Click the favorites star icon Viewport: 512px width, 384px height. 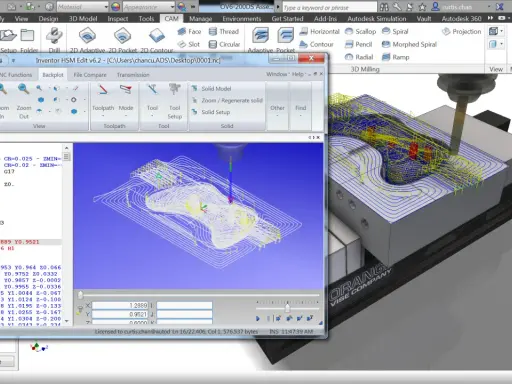point(422,6)
